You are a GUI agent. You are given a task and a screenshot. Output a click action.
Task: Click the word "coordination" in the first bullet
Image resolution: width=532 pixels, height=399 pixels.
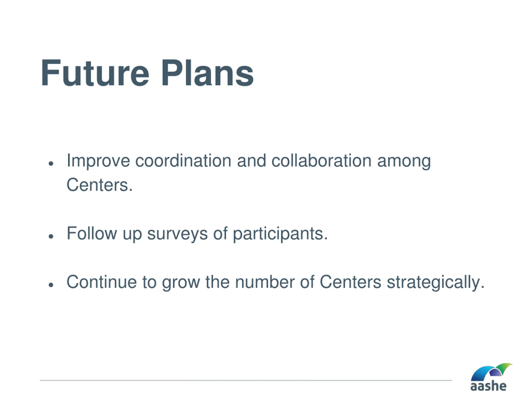coord(183,161)
